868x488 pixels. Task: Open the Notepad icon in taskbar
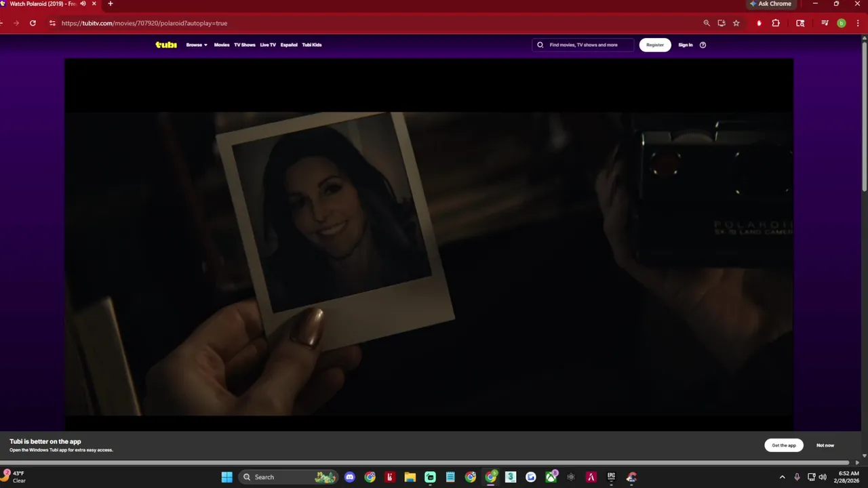click(450, 477)
